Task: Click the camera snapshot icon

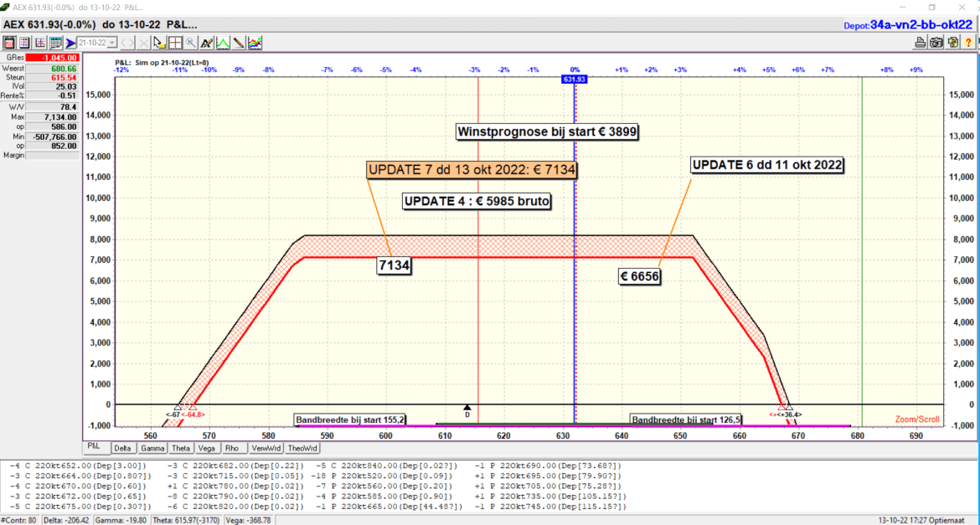Action: pyautogui.click(x=936, y=44)
